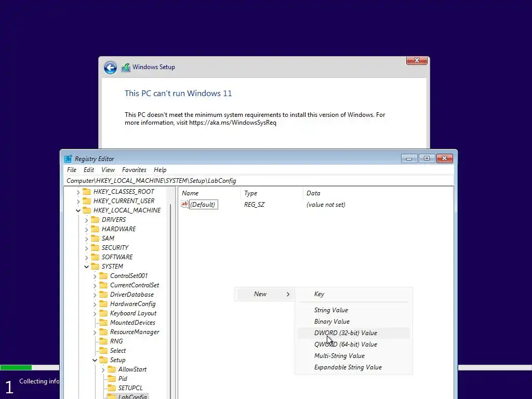532x399 pixels.
Task: Click the ControlSet001 folder icon
Action: pos(103,276)
